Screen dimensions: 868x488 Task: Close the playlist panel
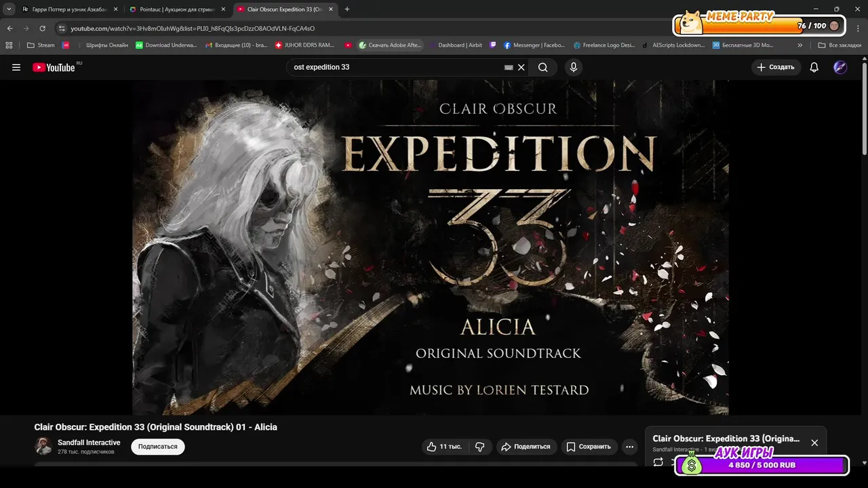814,443
